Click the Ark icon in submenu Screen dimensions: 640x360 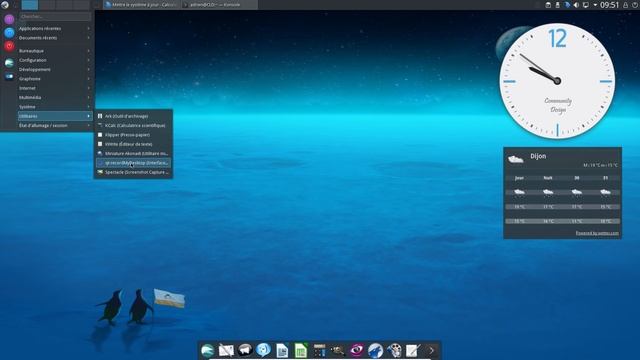100,116
